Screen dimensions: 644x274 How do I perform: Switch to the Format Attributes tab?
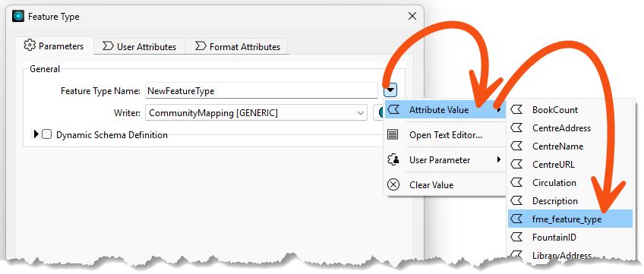pos(237,47)
